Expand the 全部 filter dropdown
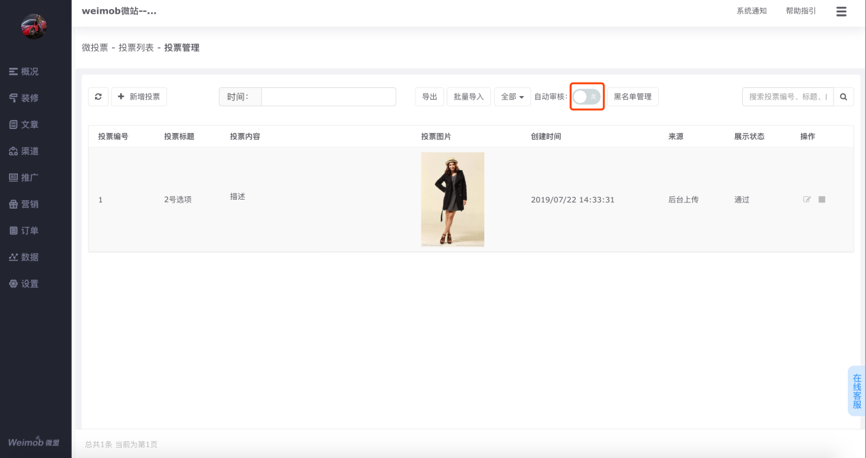 (512, 97)
